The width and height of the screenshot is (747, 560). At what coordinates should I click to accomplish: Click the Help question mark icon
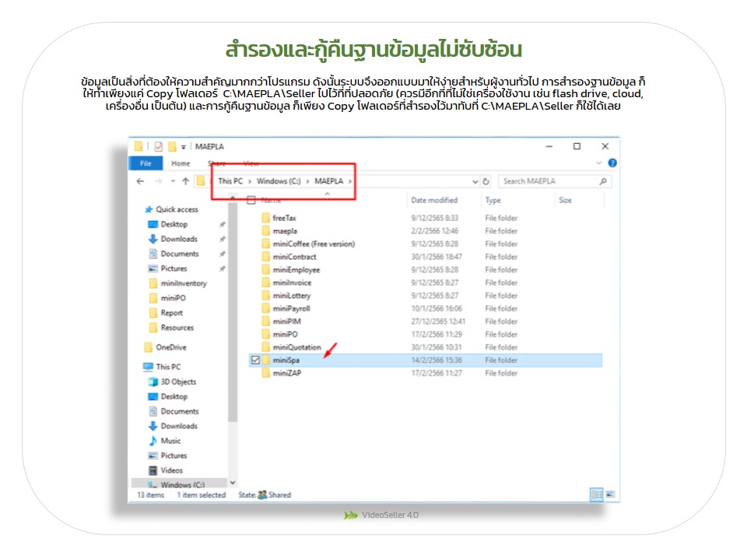[x=612, y=163]
